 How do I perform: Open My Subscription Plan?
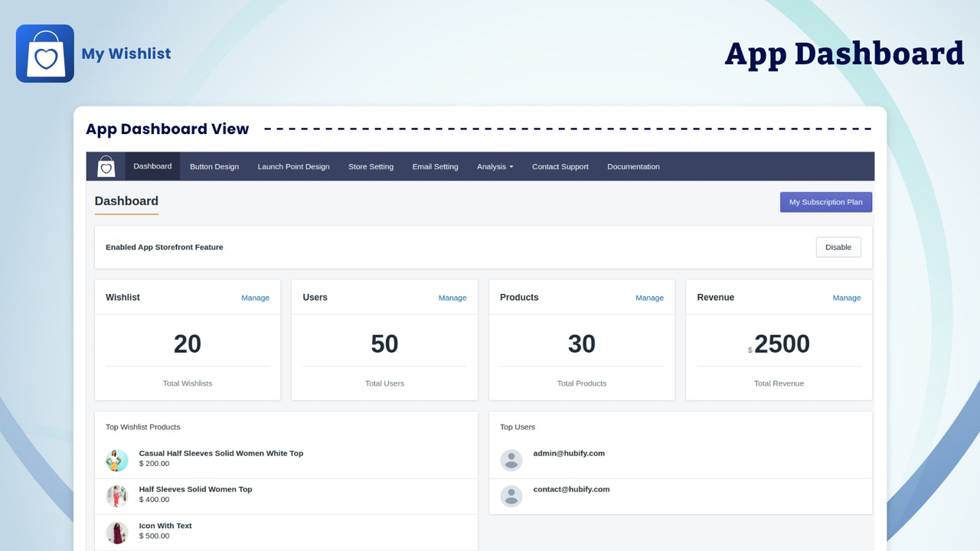tap(825, 201)
